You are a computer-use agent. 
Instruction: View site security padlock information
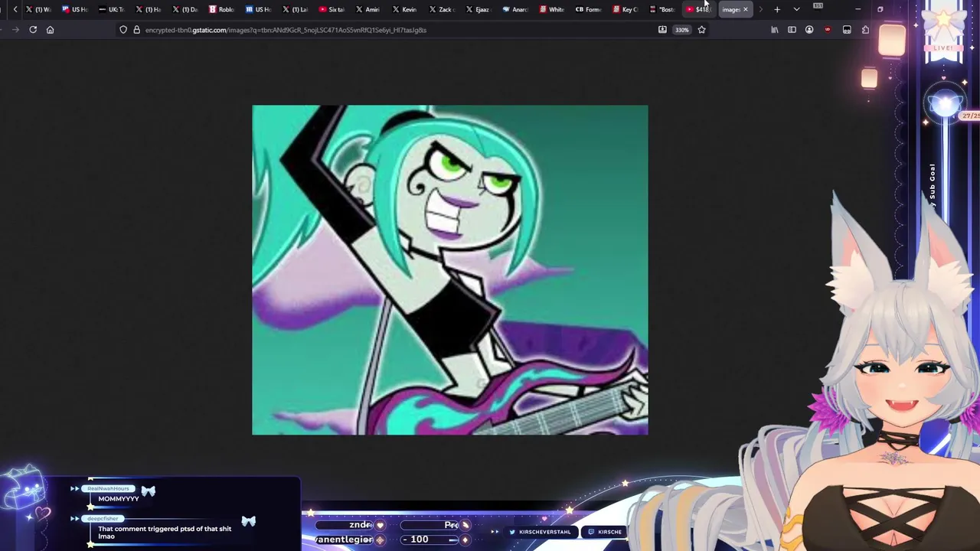coord(136,30)
